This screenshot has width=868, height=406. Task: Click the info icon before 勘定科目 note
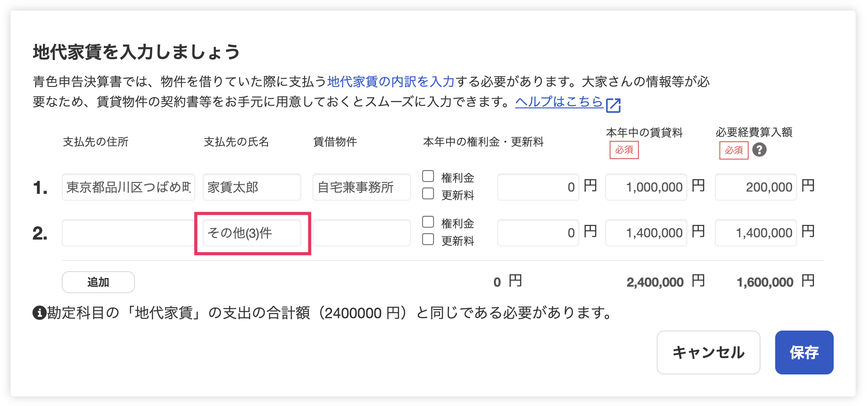pyautogui.click(x=39, y=313)
